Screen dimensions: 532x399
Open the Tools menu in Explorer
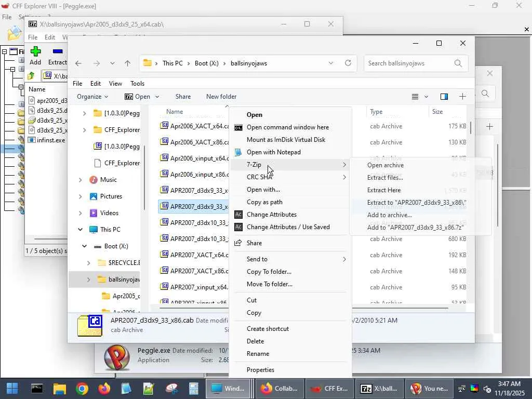click(x=137, y=84)
